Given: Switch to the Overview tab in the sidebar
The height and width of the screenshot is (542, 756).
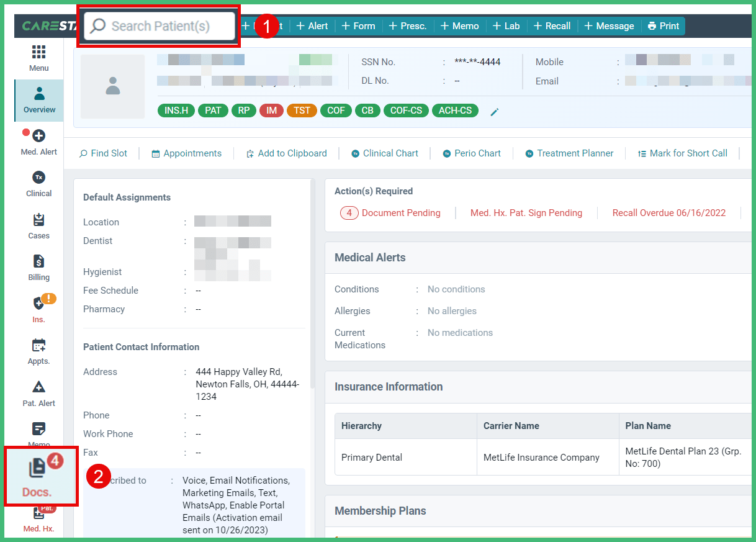Looking at the screenshot, I should click(x=38, y=101).
